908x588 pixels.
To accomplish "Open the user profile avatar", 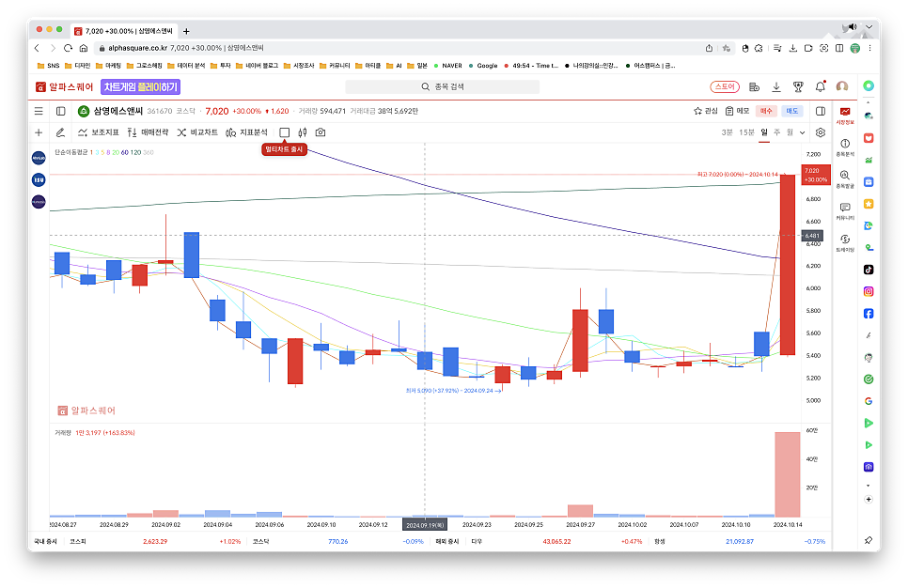I will point(842,86).
